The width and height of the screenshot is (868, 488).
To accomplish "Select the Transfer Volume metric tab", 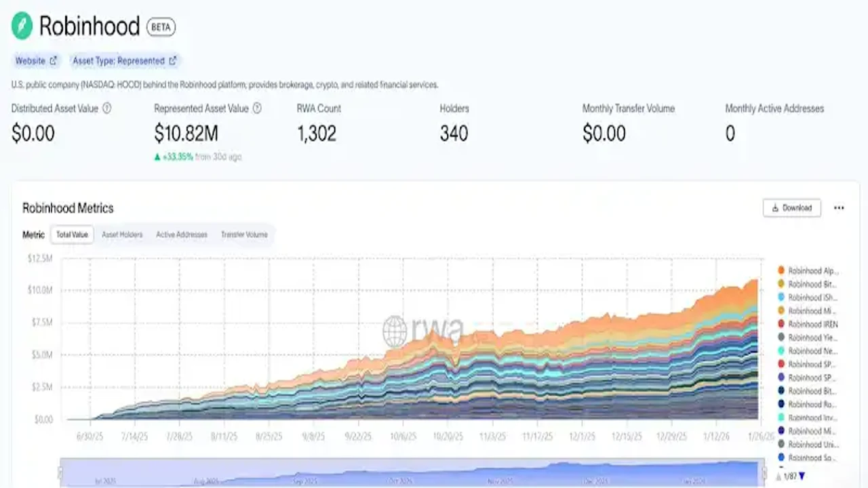I will coord(244,235).
